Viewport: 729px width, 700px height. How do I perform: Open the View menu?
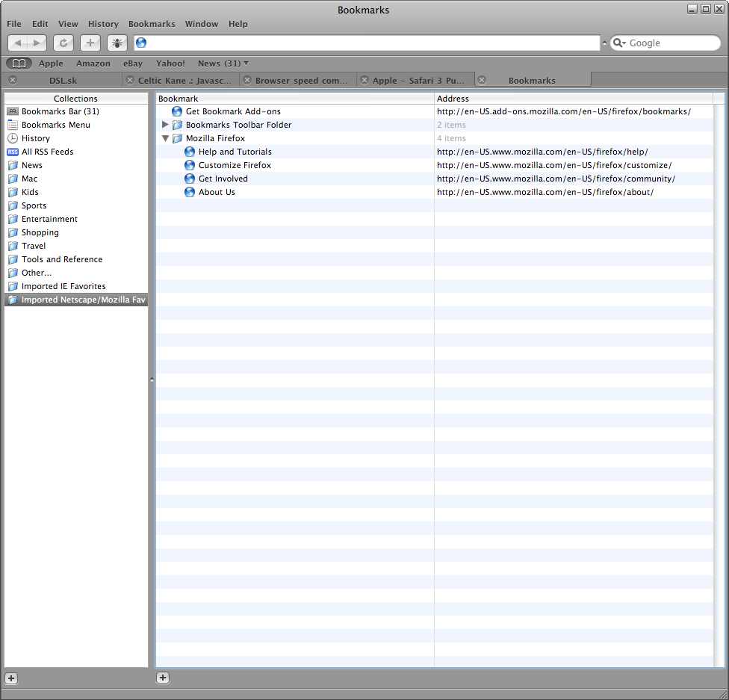(68, 24)
